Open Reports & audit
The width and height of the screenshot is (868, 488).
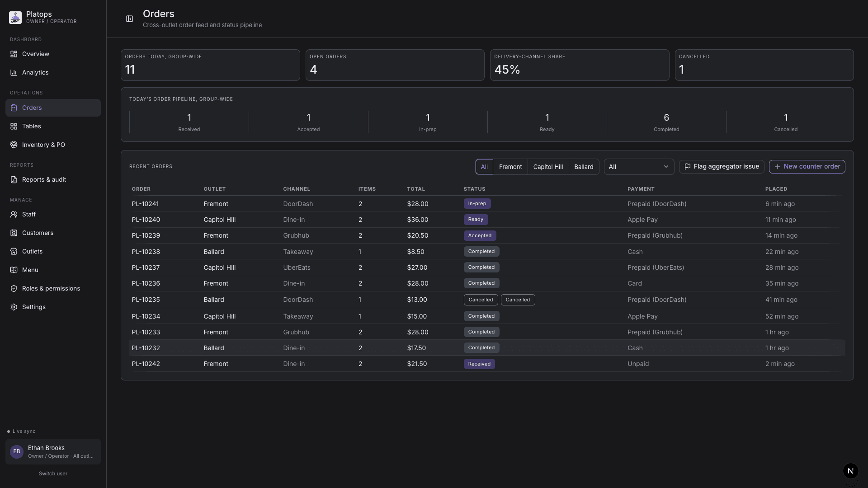tap(53, 180)
